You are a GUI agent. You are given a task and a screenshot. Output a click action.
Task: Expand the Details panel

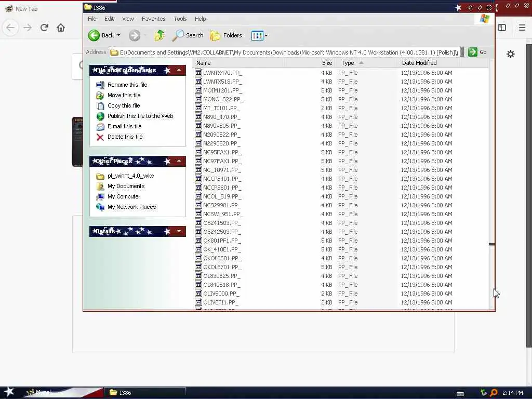pyautogui.click(x=179, y=231)
